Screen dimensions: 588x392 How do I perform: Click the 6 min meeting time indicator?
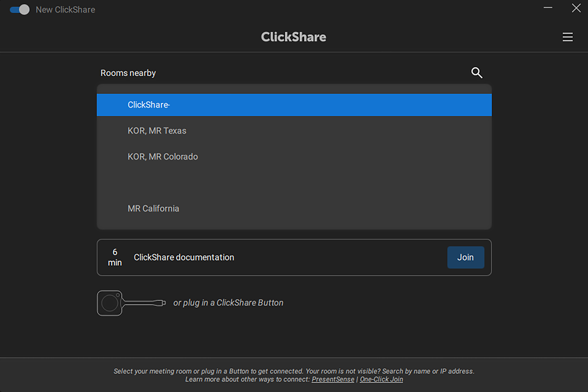pos(115,257)
